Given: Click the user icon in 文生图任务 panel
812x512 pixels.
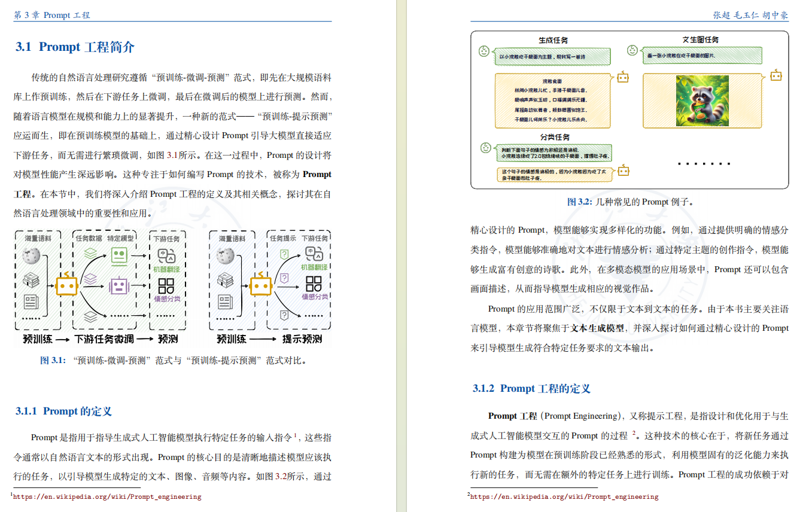Looking at the screenshot, I should (x=632, y=51).
